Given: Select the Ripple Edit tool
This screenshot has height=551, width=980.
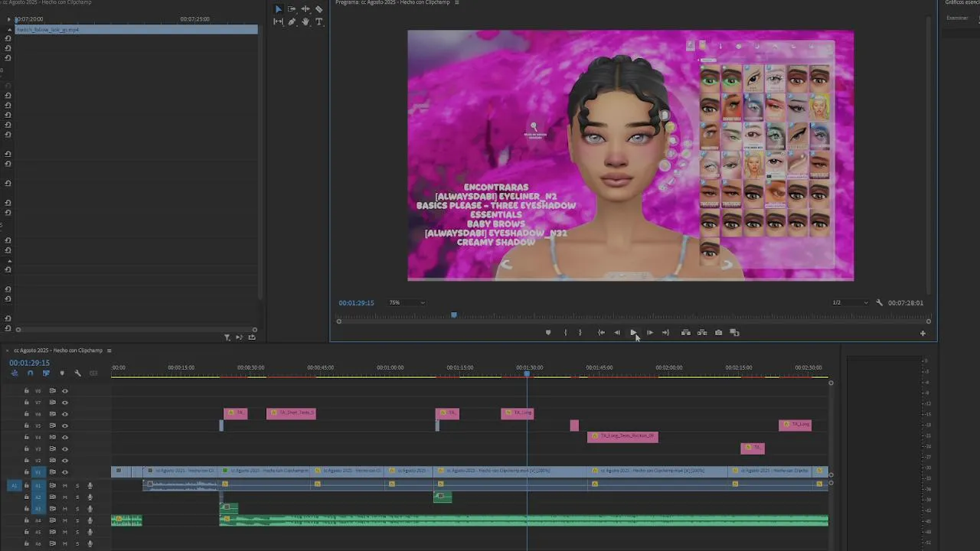Looking at the screenshot, I should [305, 9].
